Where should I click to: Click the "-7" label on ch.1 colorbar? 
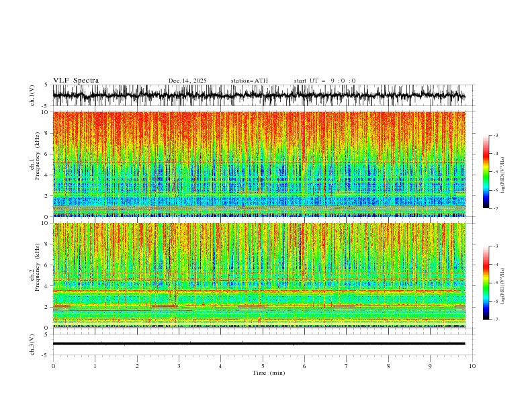[496, 208]
